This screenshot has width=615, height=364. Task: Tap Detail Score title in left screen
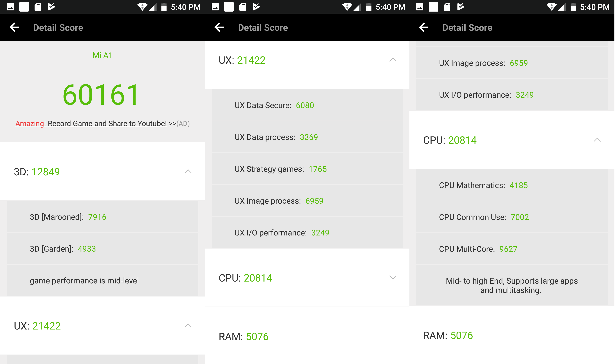58,27
